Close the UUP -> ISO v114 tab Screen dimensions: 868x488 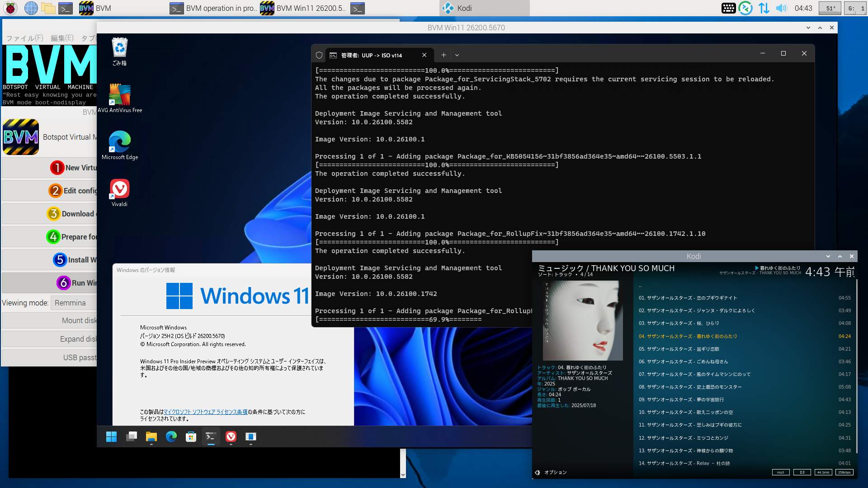(x=424, y=55)
